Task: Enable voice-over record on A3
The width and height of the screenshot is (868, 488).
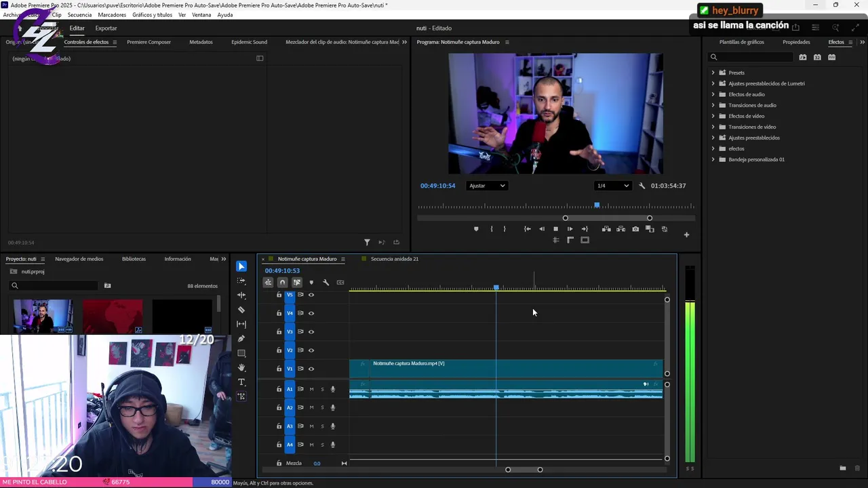Action: (x=333, y=426)
